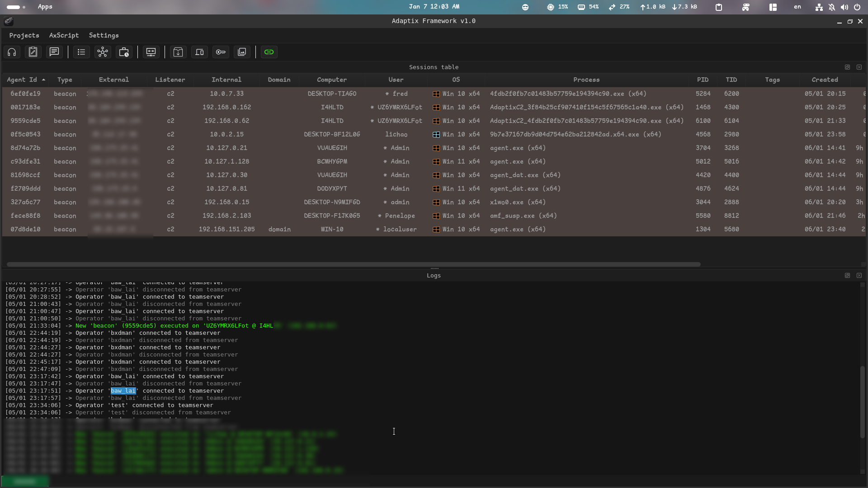Viewport: 868px width, 488px height.
Task: Open the credentials key icon
Action: click(221, 52)
